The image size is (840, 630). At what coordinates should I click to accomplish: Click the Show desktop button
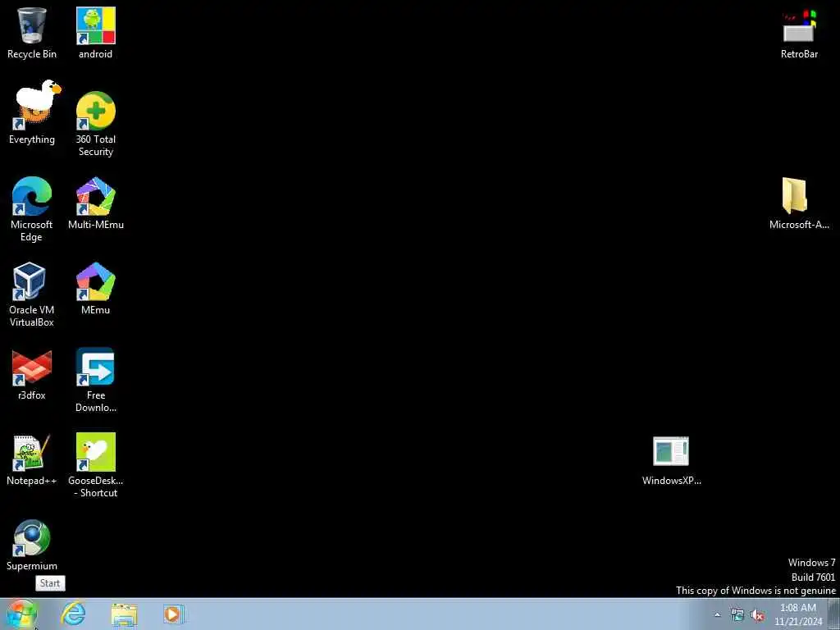[x=834, y=614]
